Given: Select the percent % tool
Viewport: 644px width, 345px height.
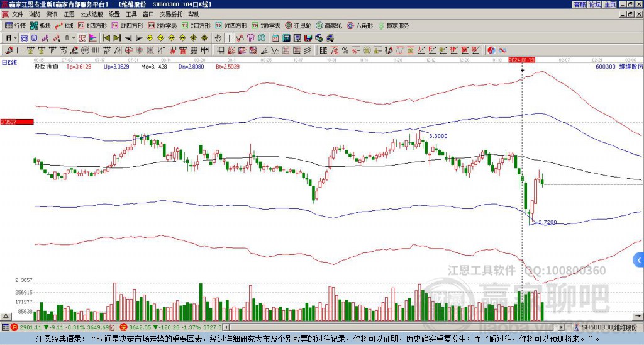Looking at the screenshot, I should coord(345,50).
